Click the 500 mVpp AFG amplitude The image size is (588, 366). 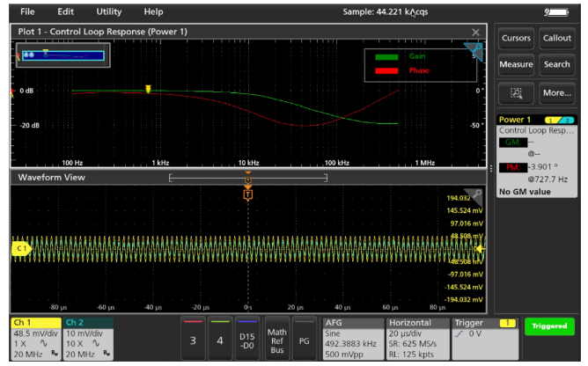point(344,355)
